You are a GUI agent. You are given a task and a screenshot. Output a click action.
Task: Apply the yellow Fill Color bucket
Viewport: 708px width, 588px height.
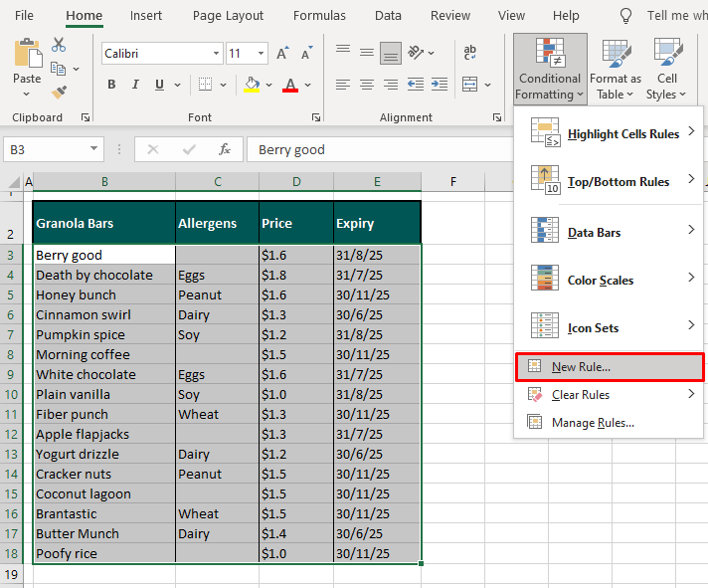coord(252,85)
